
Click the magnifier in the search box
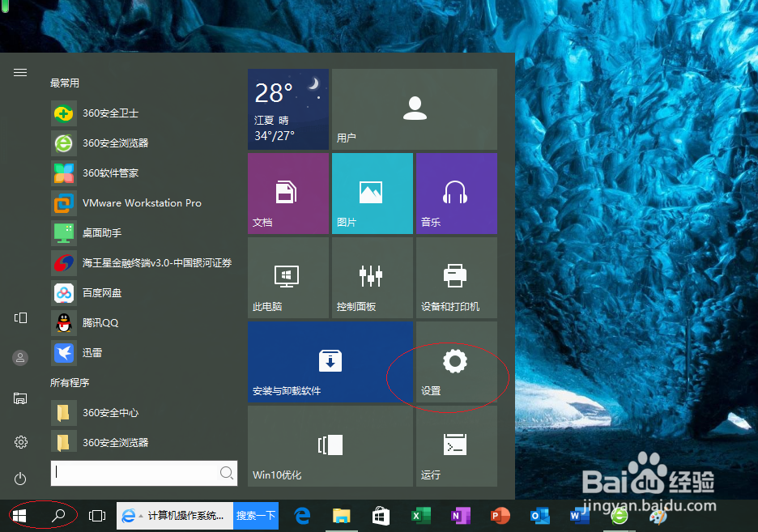pyautogui.click(x=226, y=473)
